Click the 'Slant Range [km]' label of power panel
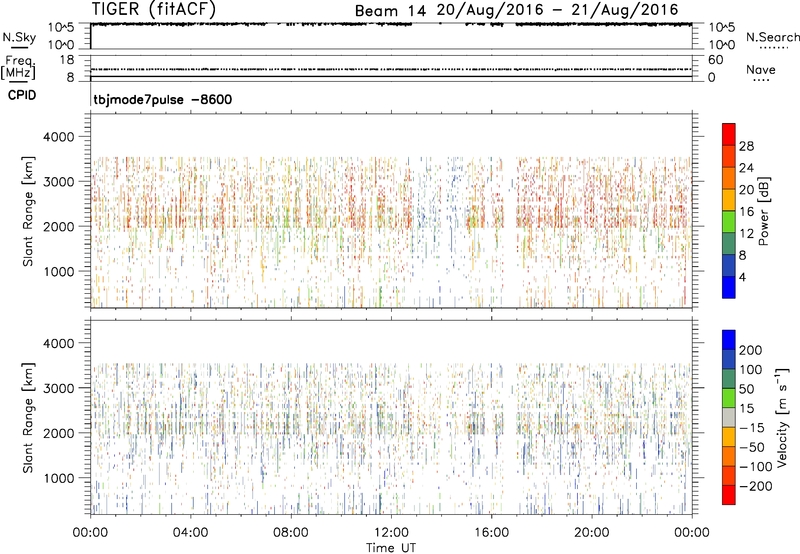Viewport: 800px width, 554px height. [28, 211]
